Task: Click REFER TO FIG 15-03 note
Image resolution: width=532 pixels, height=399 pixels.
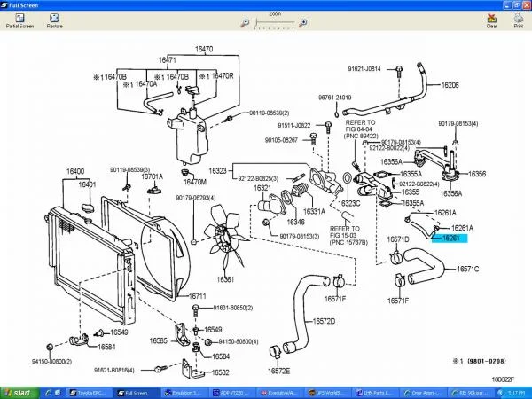Action: [348, 236]
